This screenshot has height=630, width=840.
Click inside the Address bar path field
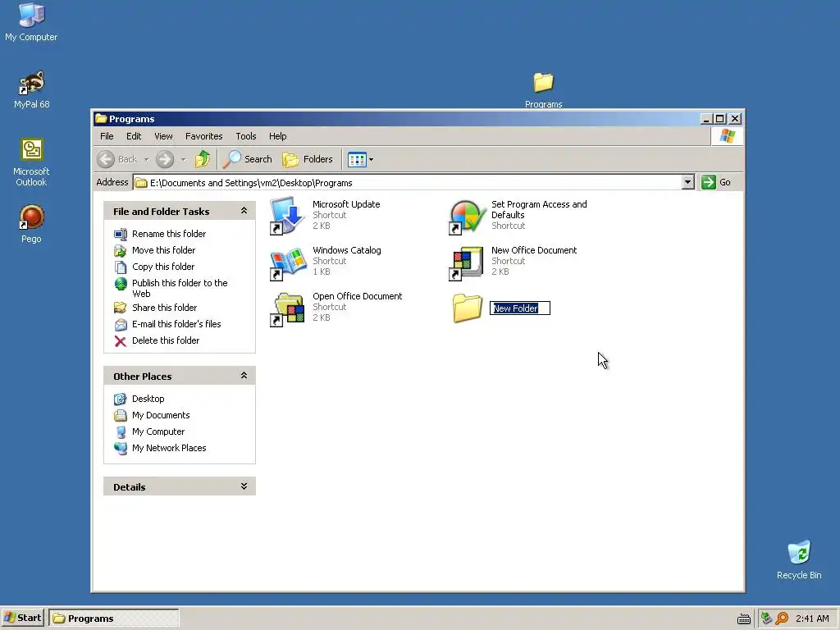tap(407, 183)
